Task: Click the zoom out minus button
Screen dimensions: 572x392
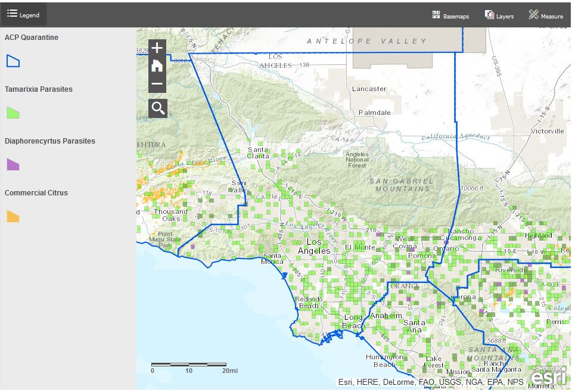Action: tap(157, 84)
